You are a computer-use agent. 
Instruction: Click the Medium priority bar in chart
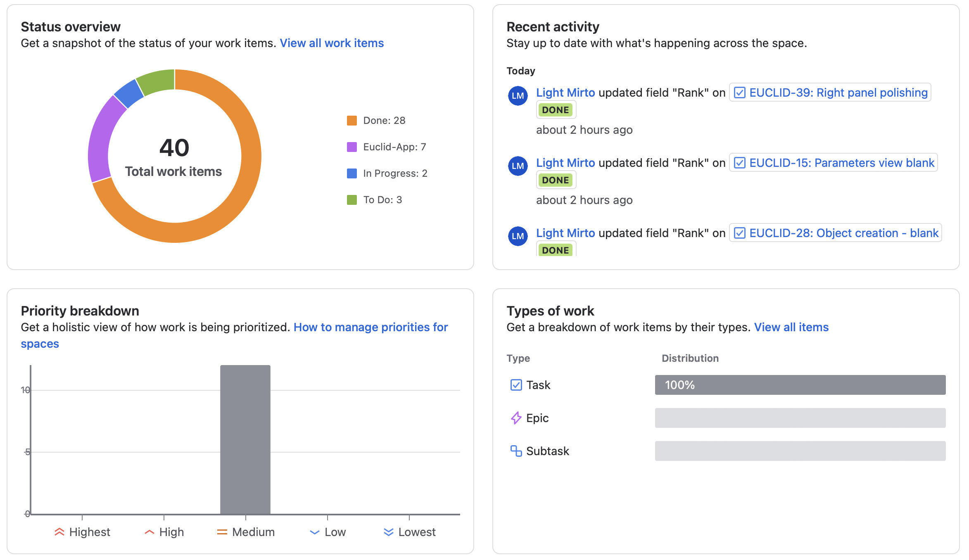[x=245, y=439]
